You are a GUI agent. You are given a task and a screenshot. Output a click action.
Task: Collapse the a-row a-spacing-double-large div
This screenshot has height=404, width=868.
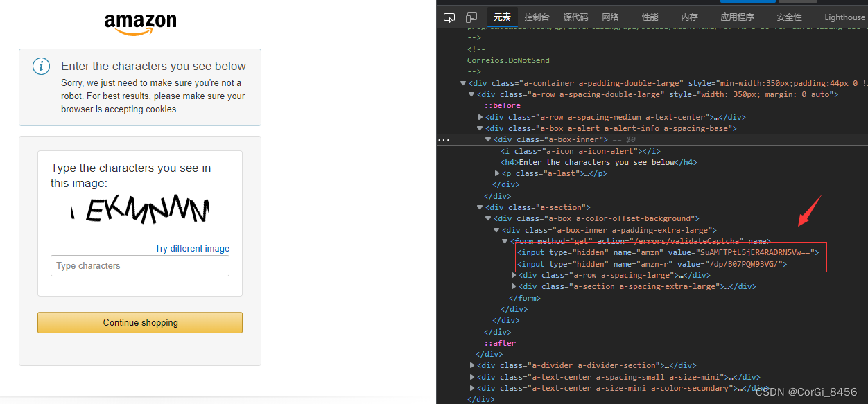tap(471, 94)
